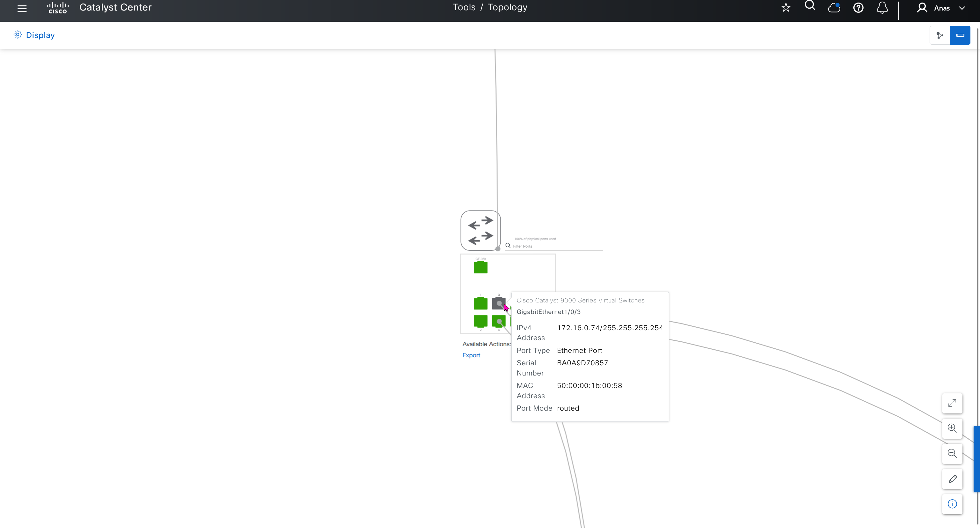Switch to the topology graph view toggle
Image resolution: width=980 pixels, height=528 pixels.
pos(940,35)
